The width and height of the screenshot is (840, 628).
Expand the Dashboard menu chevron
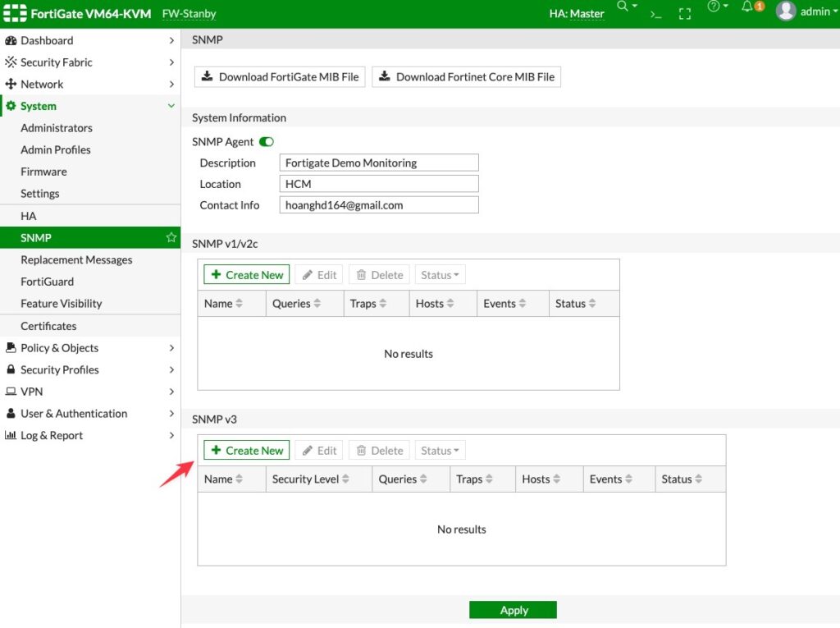[171, 40]
